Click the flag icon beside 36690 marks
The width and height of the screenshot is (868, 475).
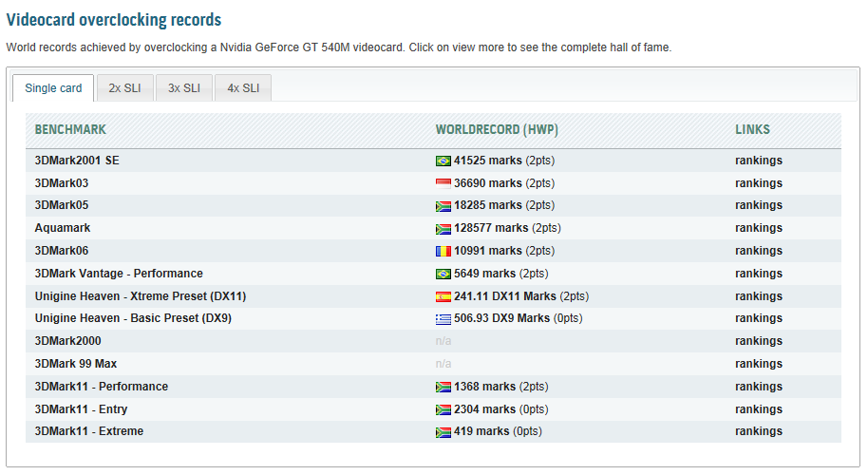click(x=443, y=183)
